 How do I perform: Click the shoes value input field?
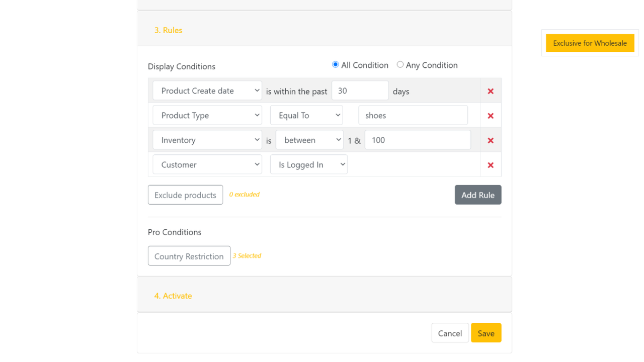[x=413, y=115]
